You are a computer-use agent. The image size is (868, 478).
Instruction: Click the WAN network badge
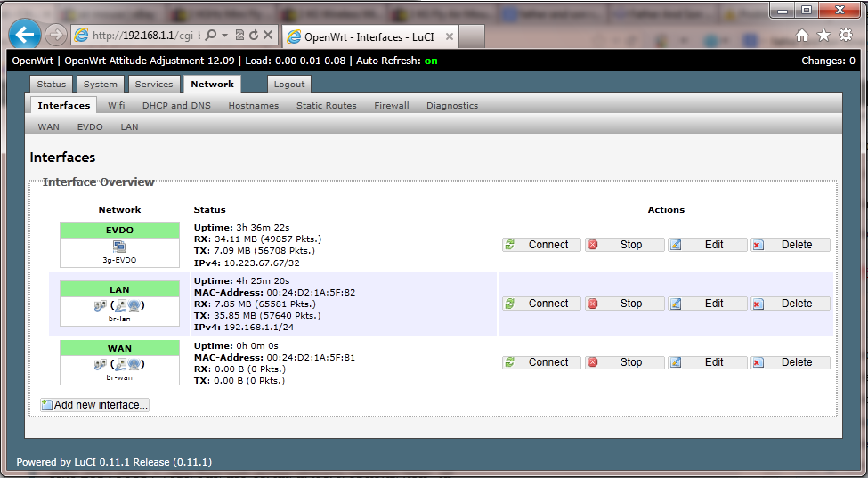click(x=119, y=348)
